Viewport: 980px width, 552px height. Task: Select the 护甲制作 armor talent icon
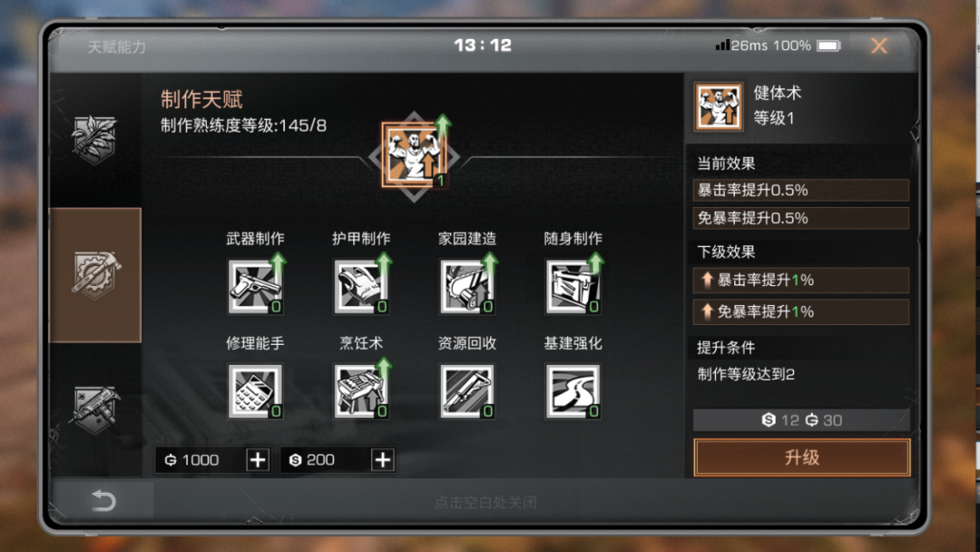coord(361,286)
